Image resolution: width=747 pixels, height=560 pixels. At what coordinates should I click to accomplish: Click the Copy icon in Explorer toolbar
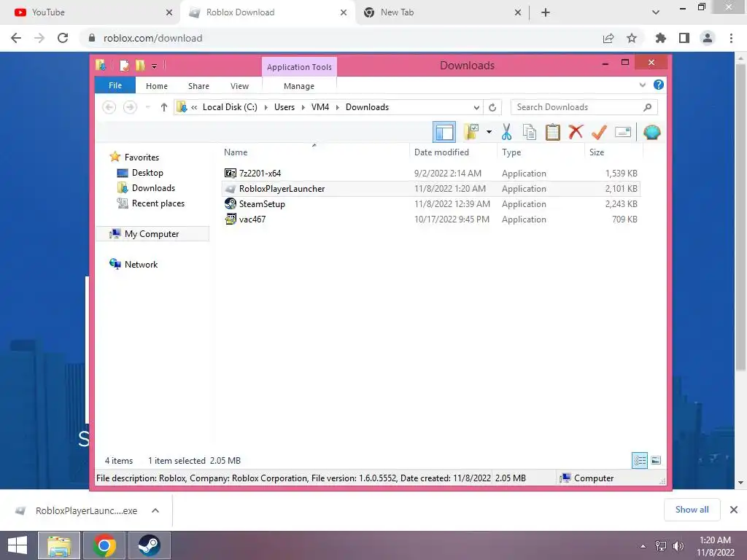(x=530, y=133)
